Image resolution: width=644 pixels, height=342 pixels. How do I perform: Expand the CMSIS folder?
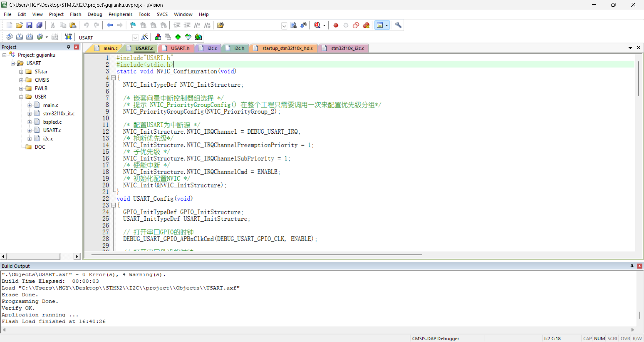[x=21, y=80]
